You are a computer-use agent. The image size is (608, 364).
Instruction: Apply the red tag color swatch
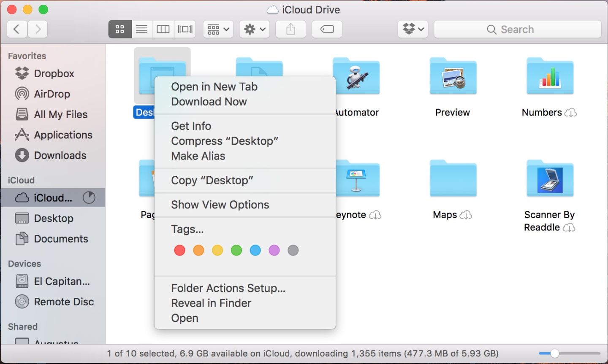[x=179, y=250]
